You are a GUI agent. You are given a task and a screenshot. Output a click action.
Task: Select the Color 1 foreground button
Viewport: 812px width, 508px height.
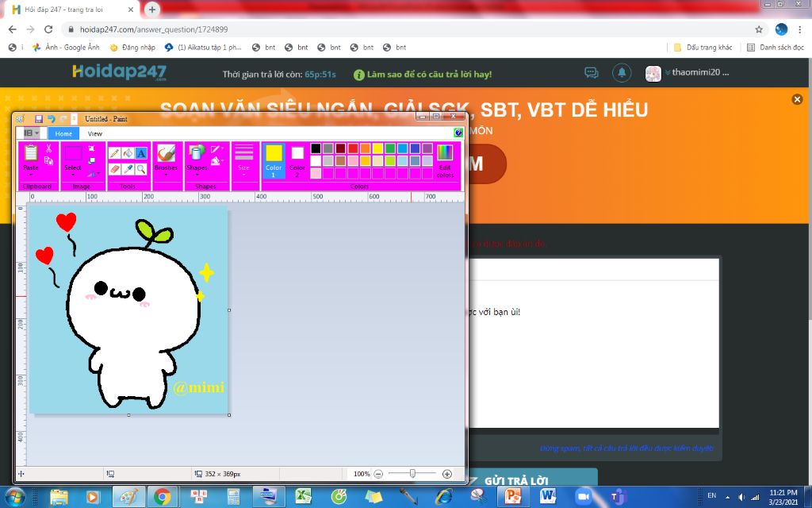pos(274,160)
